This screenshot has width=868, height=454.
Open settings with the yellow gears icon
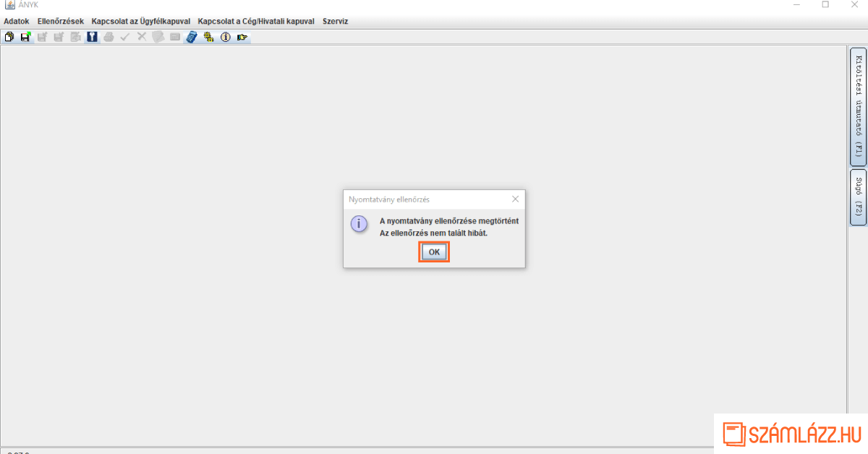pos(208,37)
